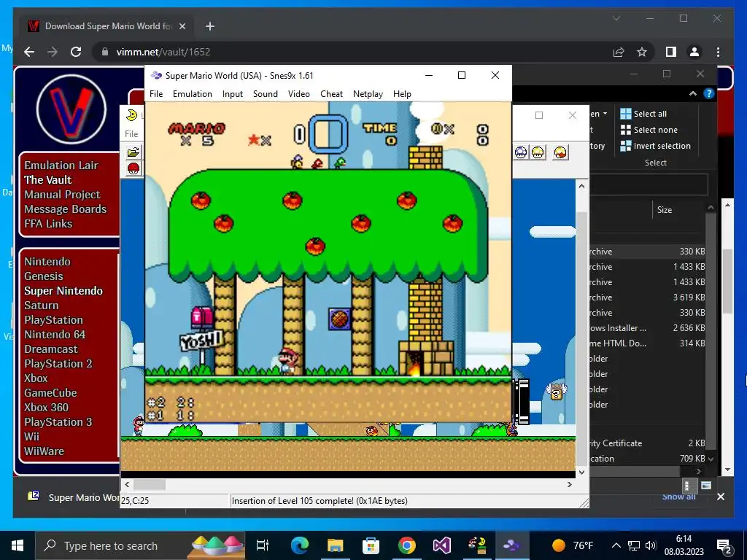The image size is (747, 560).
Task: Click the Lunar Magic moon title icon
Action: (x=131, y=114)
